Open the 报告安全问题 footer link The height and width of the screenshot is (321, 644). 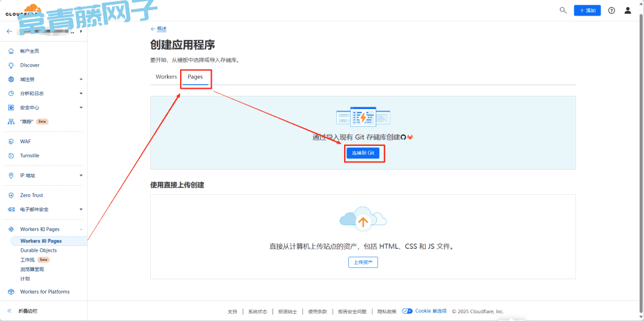pyautogui.click(x=352, y=311)
